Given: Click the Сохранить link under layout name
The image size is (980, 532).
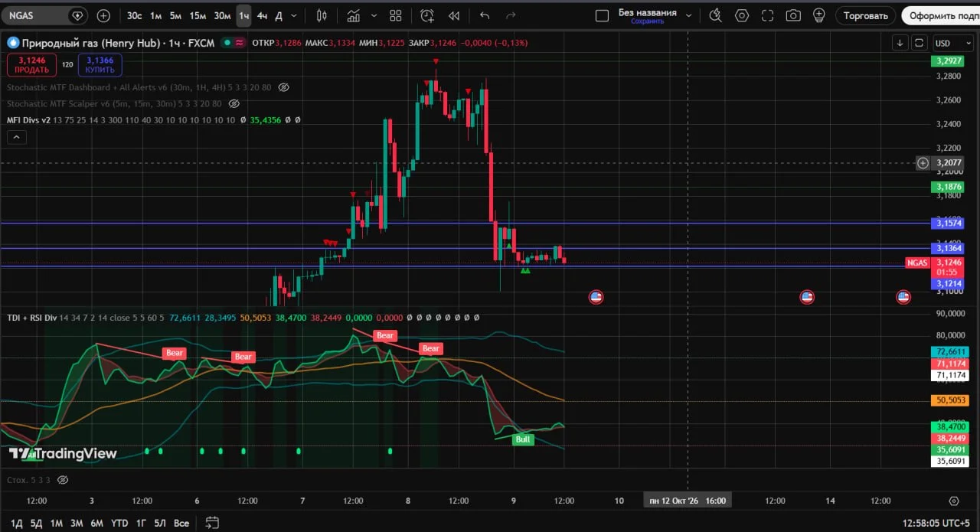Looking at the screenshot, I should (x=647, y=21).
